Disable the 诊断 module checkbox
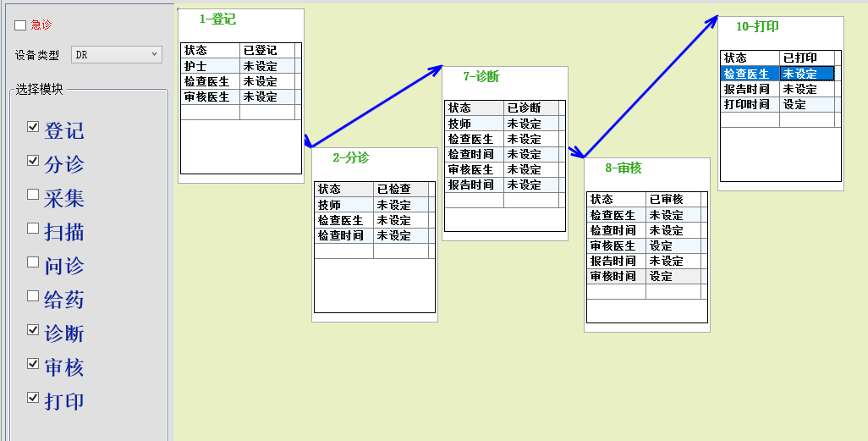 33,330
